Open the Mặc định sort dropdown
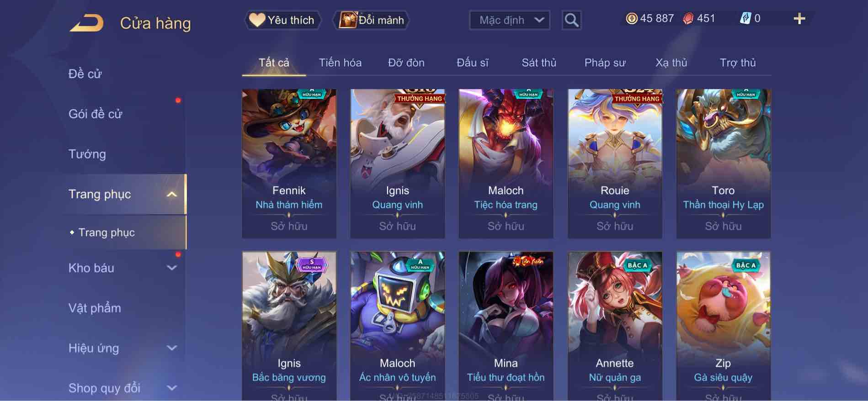The height and width of the screenshot is (401, 868). tap(509, 20)
